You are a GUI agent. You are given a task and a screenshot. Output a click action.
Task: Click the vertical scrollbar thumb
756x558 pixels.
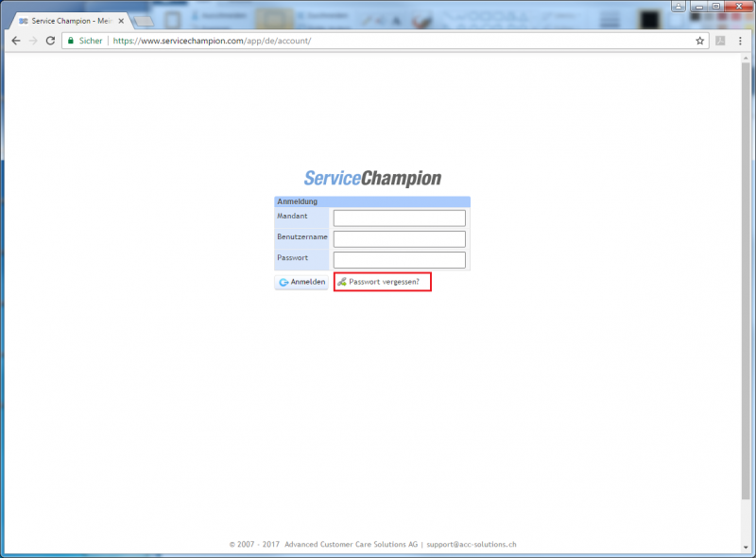click(746, 280)
